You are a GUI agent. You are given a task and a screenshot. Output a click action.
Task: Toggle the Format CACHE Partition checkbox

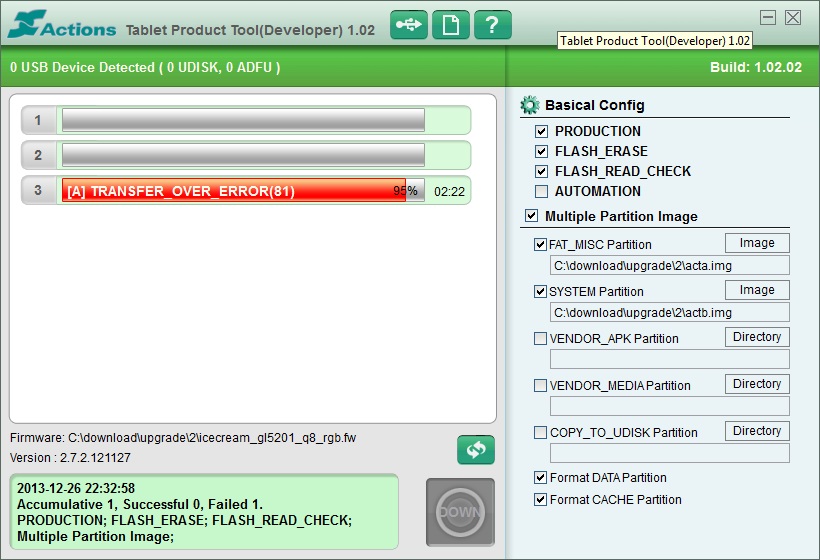click(540, 499)
